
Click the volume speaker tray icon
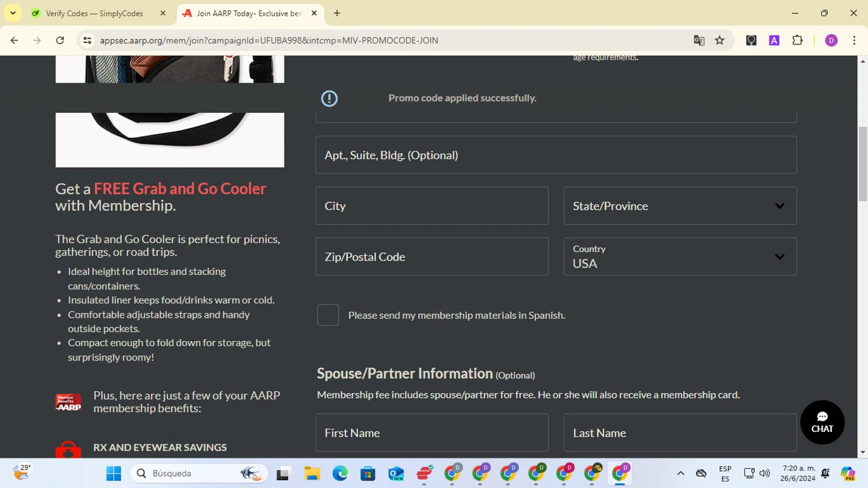click(764, 474)
